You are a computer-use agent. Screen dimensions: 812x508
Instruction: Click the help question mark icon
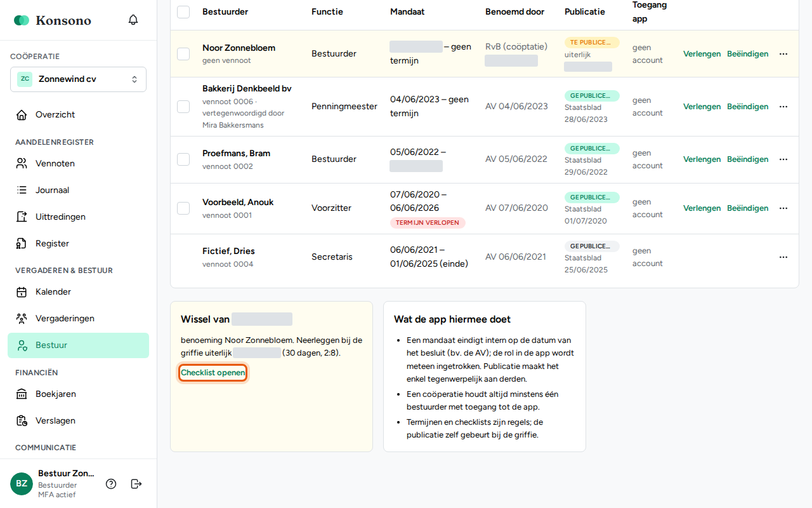(x=111, y=484)
